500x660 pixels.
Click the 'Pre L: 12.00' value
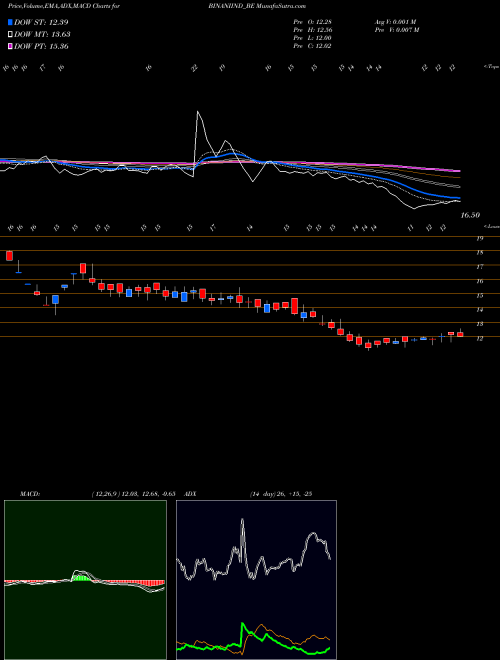coord(314,38)
